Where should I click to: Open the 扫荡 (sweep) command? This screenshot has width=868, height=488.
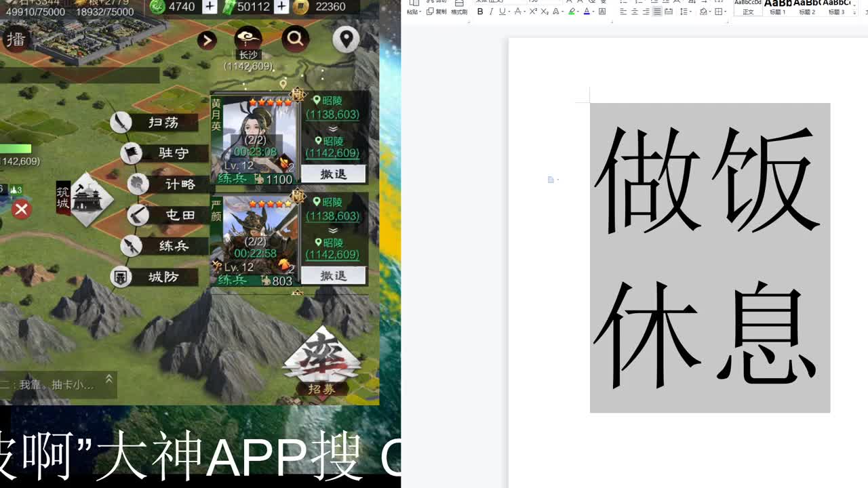(155, 123)
